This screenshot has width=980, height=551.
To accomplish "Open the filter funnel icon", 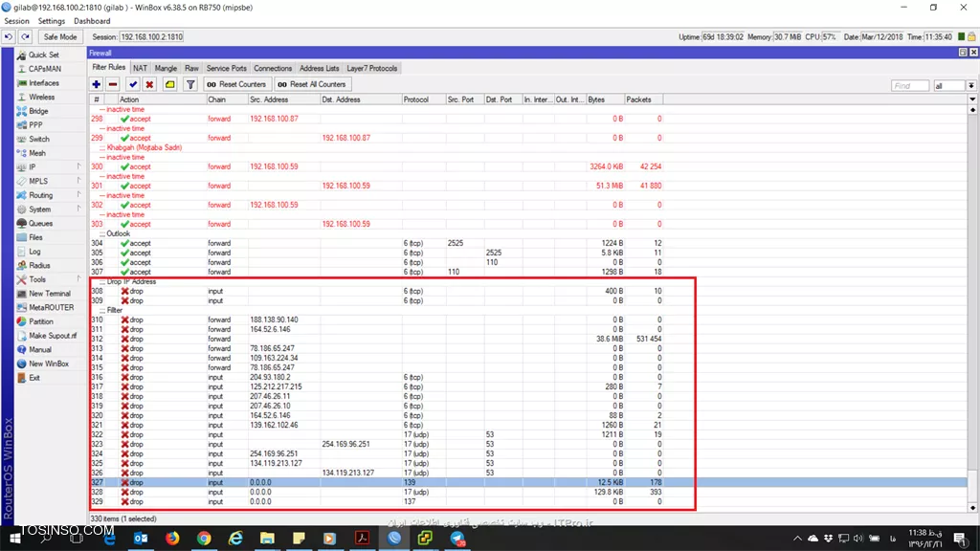I will (x=190, y=84).
